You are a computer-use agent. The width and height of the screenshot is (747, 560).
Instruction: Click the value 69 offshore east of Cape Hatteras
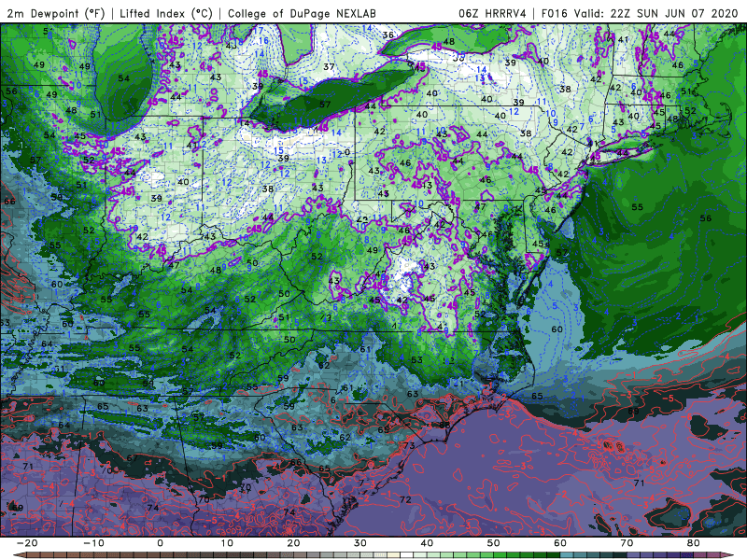pos(633,411)
